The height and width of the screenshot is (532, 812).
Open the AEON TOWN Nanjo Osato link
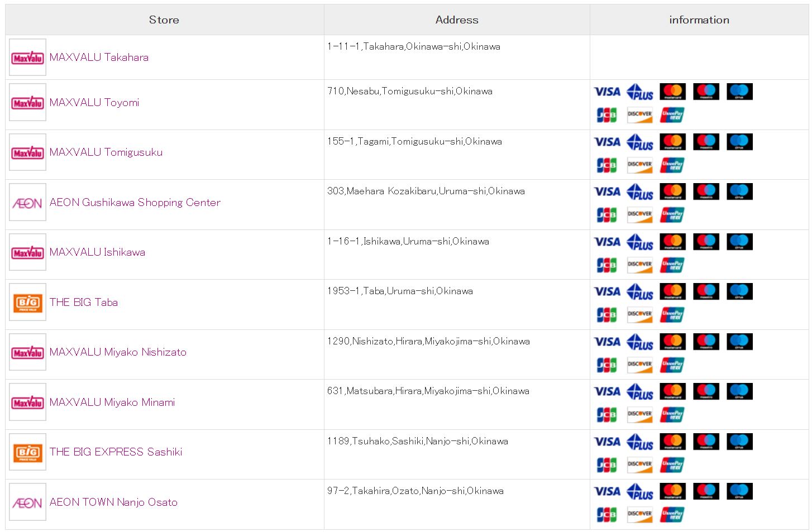point(113,502)
